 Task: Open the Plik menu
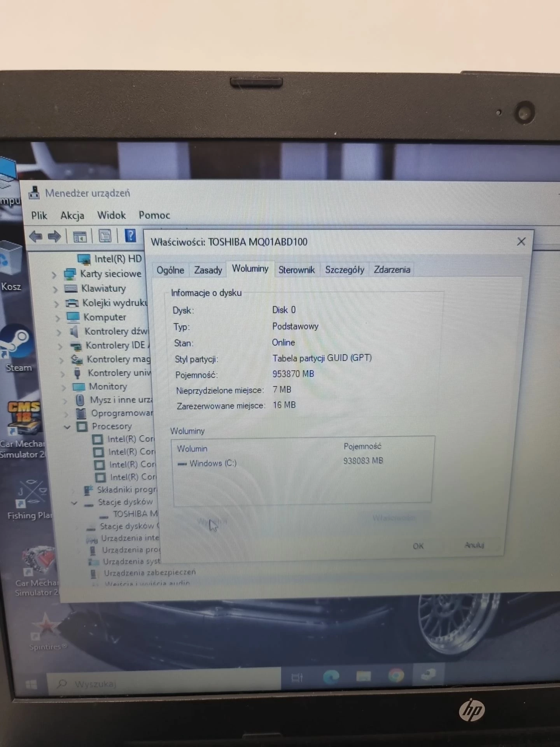coord(39,216)
